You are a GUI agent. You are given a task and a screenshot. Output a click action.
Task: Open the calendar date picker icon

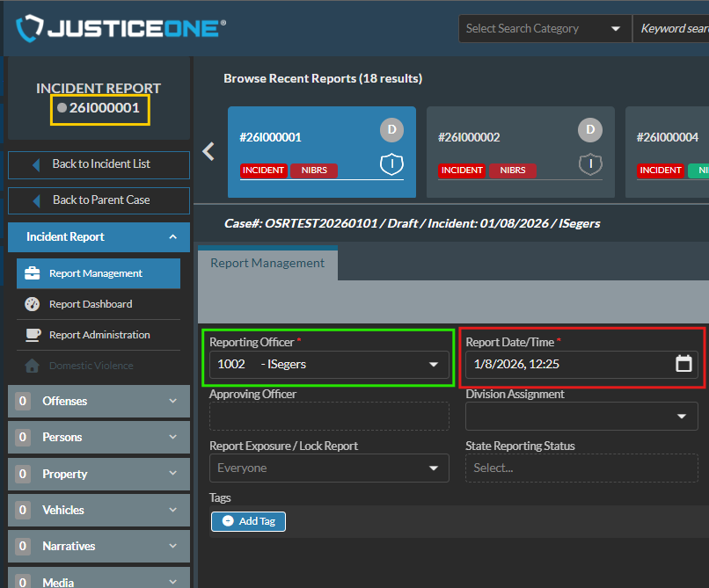click(x=683, y=364)
